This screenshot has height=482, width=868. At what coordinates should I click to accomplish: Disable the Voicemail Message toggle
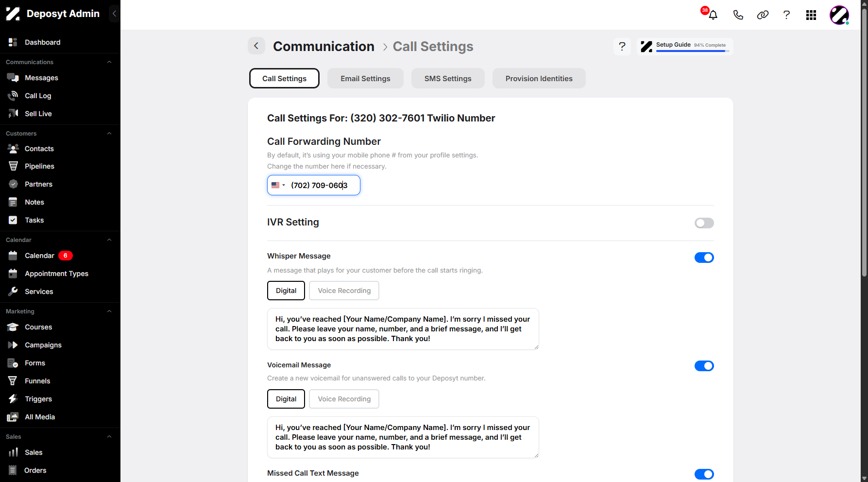[x=704, y=366]
